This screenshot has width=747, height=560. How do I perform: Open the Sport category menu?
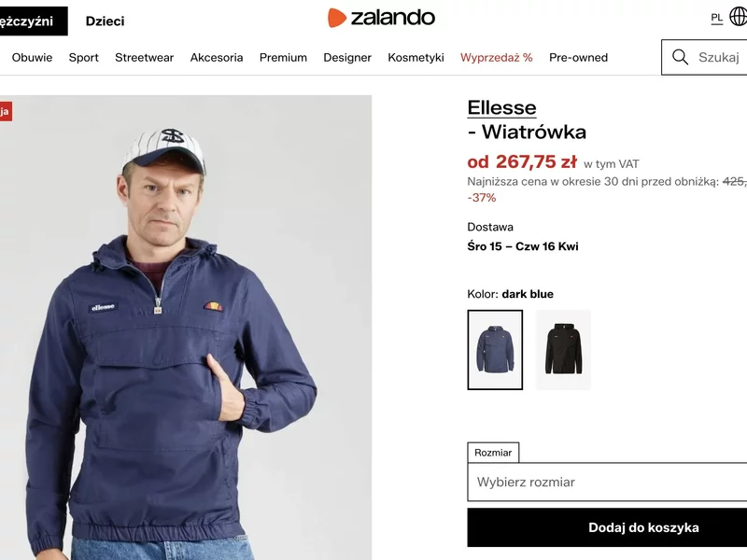click(x=83, y=57)
